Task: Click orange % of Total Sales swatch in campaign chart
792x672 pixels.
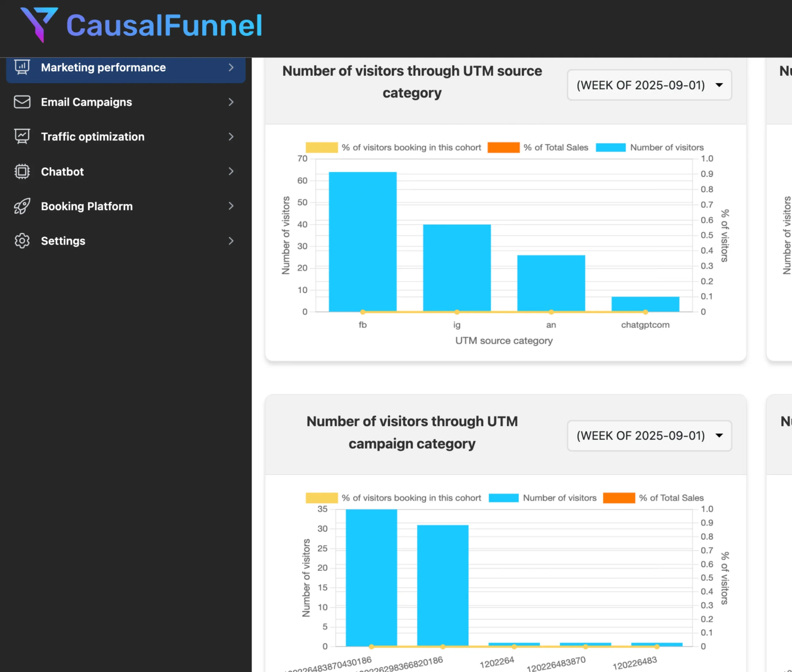Action: click(619, 498)
